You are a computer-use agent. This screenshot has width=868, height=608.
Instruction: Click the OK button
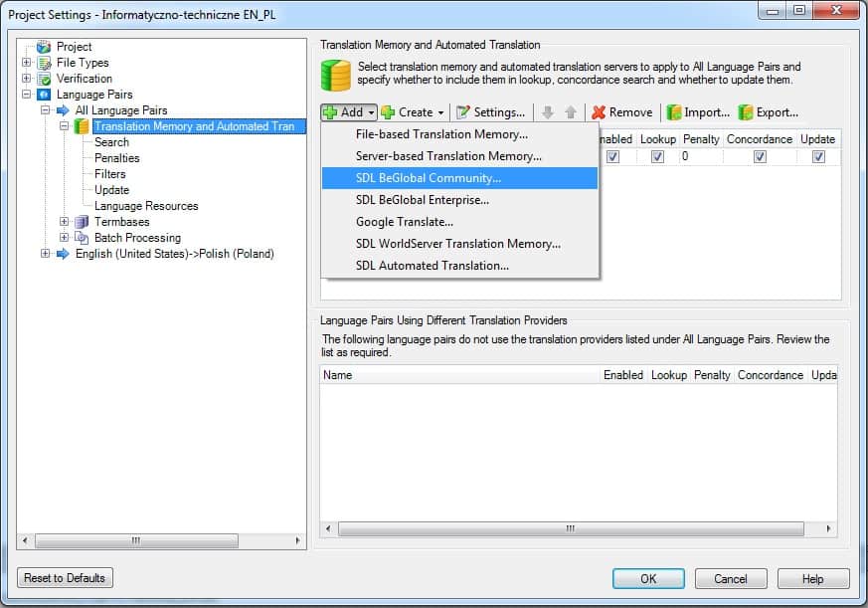[x=648, y=578]
